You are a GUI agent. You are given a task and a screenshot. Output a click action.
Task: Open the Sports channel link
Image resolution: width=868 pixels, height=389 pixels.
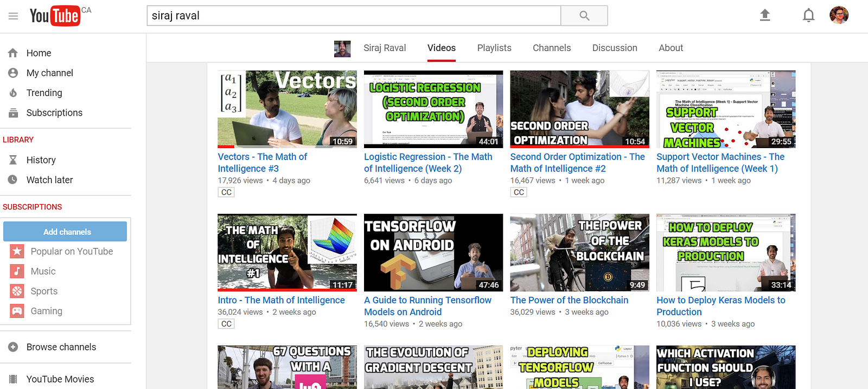point(44,291)
